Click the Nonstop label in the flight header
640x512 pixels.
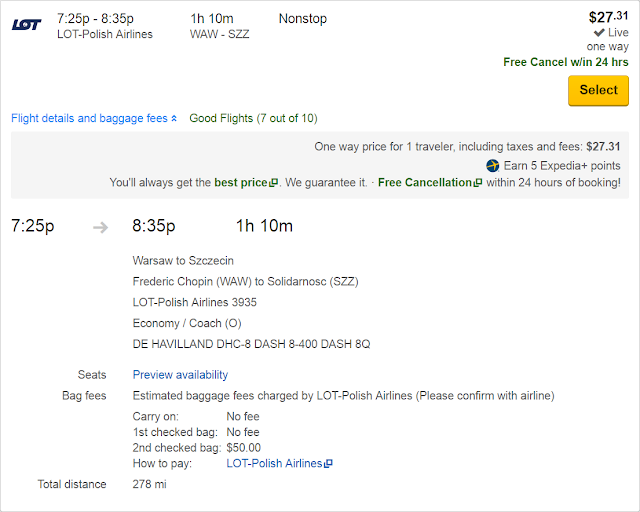click(302, 19)
